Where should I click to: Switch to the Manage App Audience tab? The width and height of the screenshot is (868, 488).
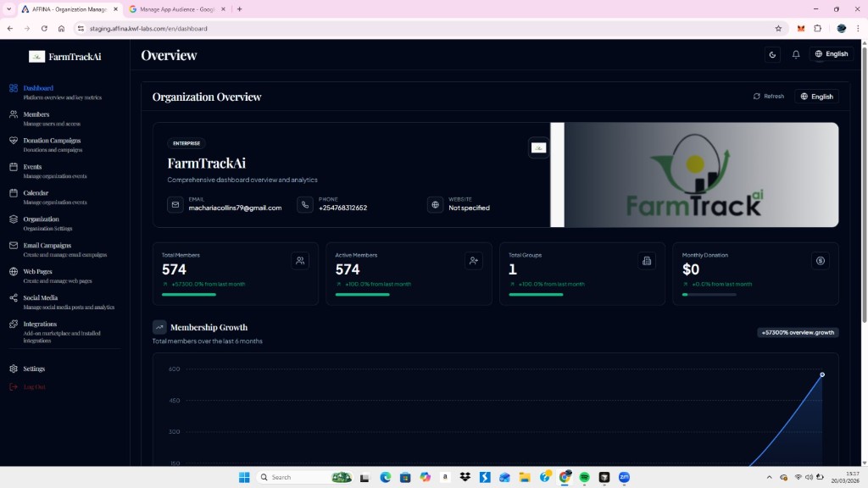pos(174,9)
